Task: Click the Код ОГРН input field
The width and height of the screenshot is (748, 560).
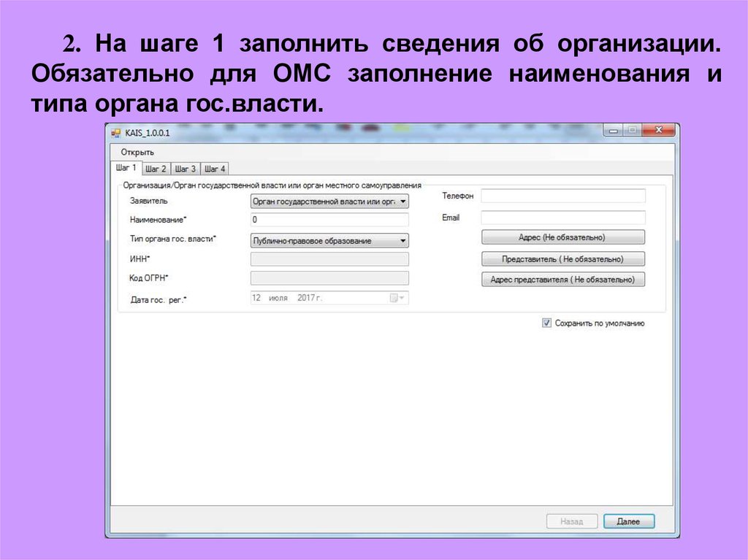Action: click(329, 278)
